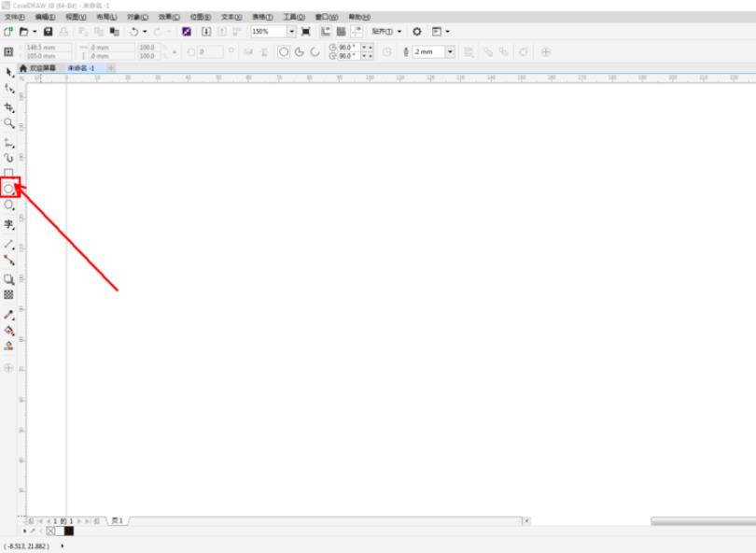Expand status bar arrow beside coordinates

(x=63, y=546)
